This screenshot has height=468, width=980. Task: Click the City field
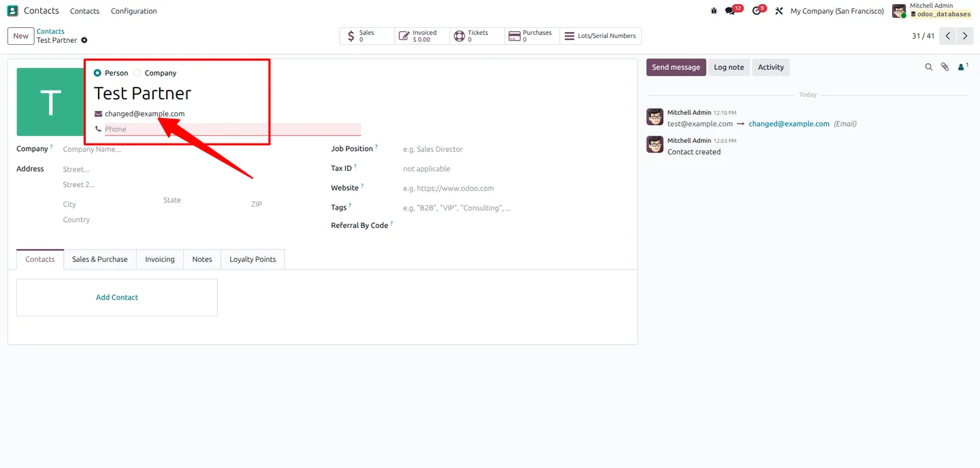[x=110, y=204]
